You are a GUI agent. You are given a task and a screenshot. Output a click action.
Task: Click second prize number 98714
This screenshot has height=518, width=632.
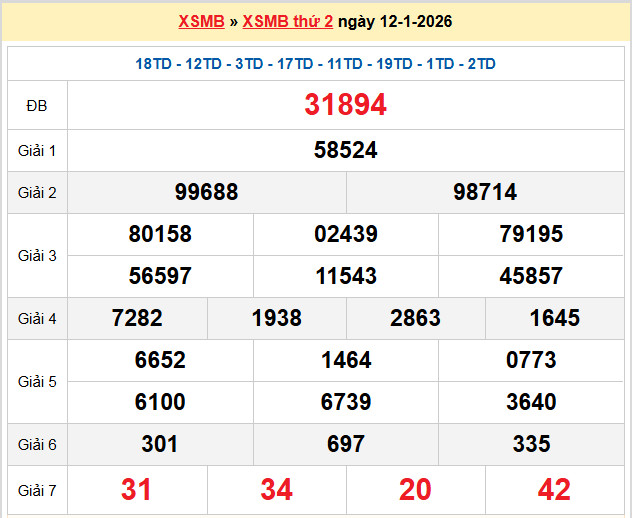point(485,192)
